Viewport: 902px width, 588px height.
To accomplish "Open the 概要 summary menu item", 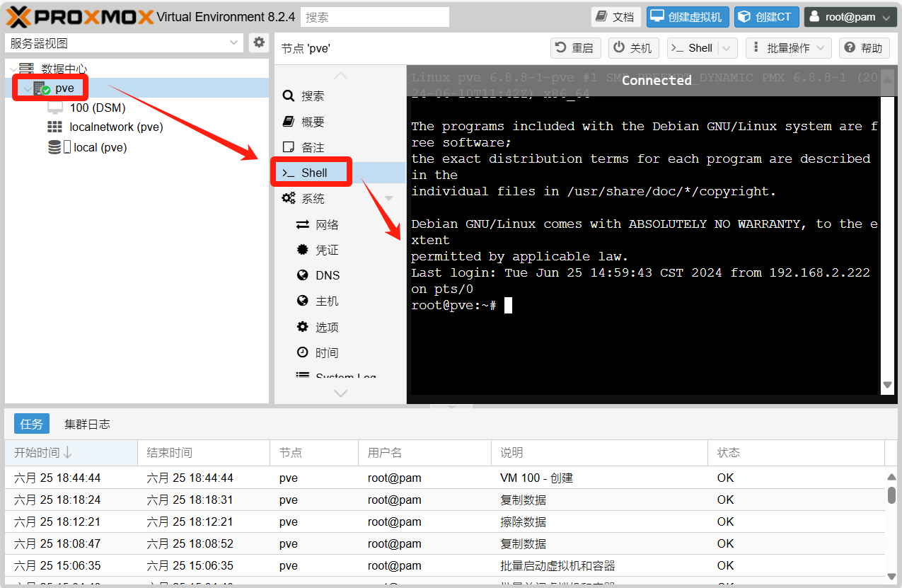I will (313, 122).
